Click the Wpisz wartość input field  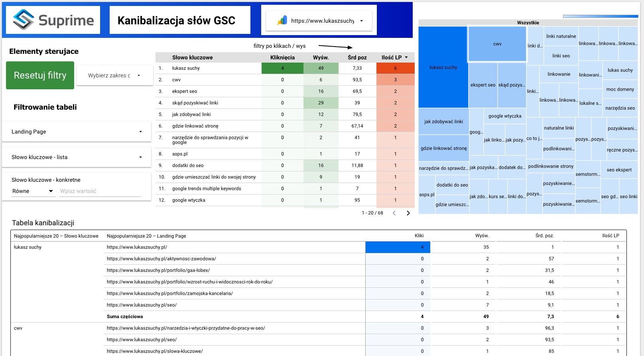pyautogui.click(x=100, y=191)
